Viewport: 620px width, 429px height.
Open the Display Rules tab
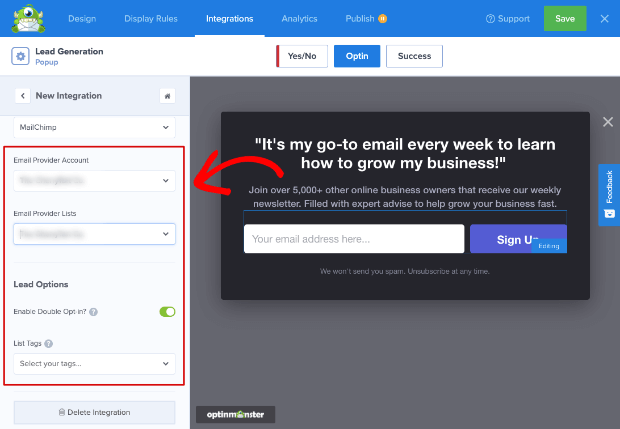pos(151,19)
